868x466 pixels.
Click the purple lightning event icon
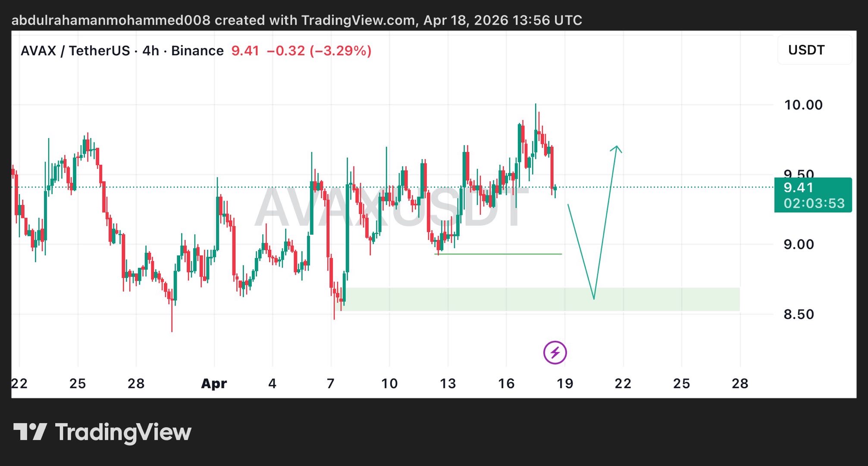(555, 353)
